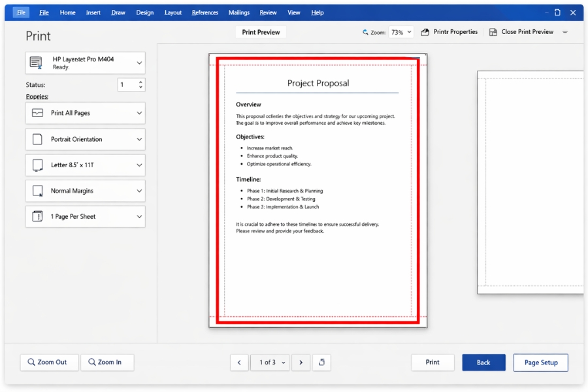The image size is (588, 392).
Task: Click the Close Print Preview icon
Action: [493, 31]
